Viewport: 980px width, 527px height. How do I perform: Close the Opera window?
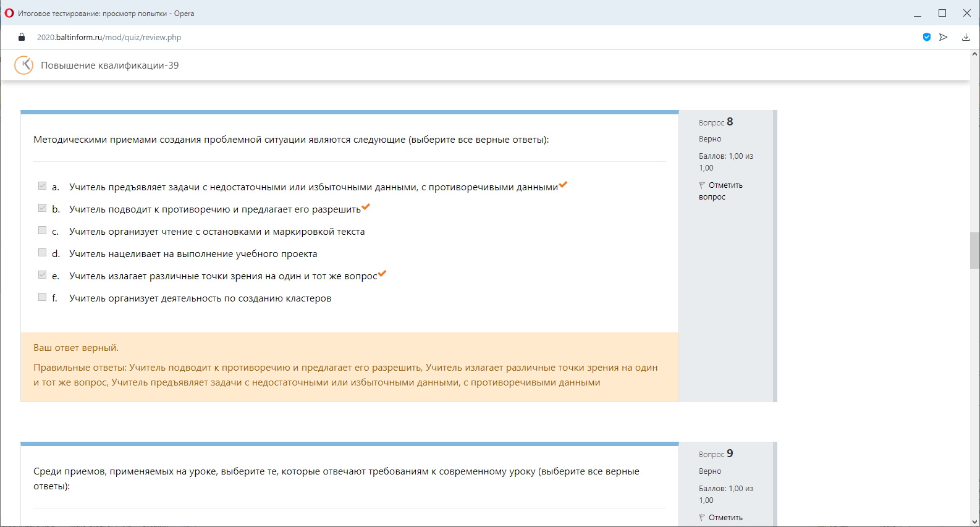(x=967, y=13)
